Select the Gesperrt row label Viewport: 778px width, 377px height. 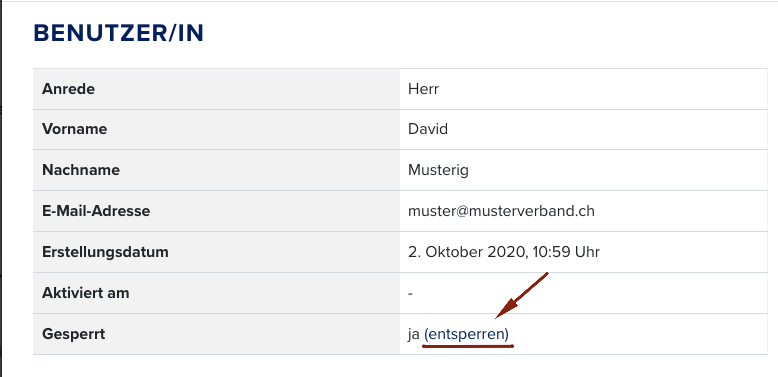pos(73,334)
